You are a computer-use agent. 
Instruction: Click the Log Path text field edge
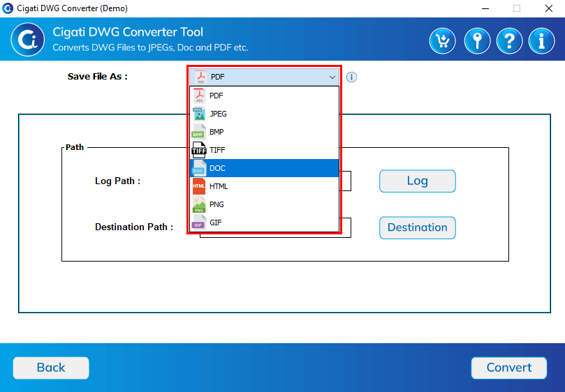(x=346, y=181)
